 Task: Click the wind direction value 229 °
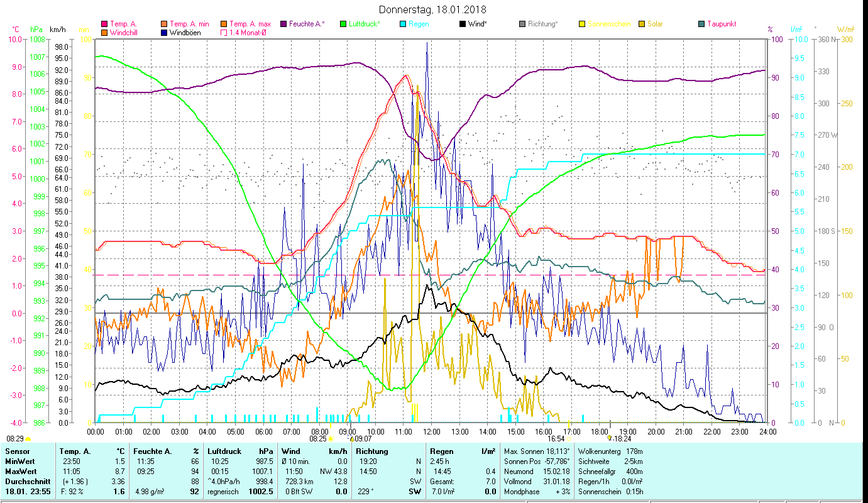click(365, 491)
